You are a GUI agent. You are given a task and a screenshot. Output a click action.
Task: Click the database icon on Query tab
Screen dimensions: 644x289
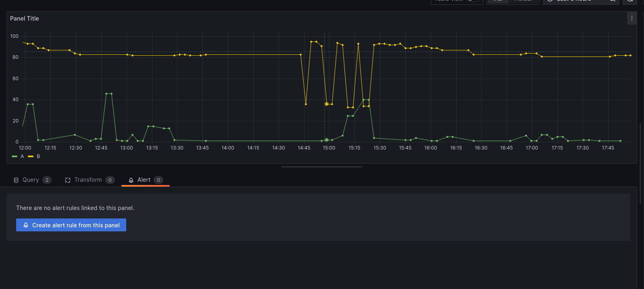point(16,180)
